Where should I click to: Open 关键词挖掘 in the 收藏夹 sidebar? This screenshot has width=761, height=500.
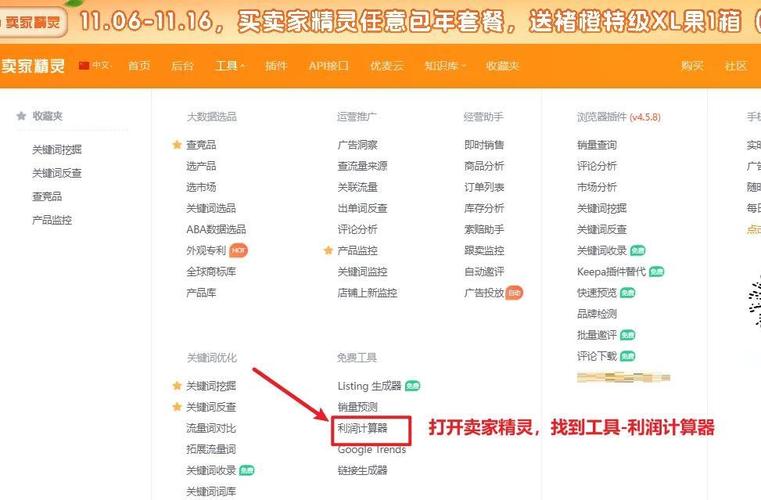click(x=57, y=150)
